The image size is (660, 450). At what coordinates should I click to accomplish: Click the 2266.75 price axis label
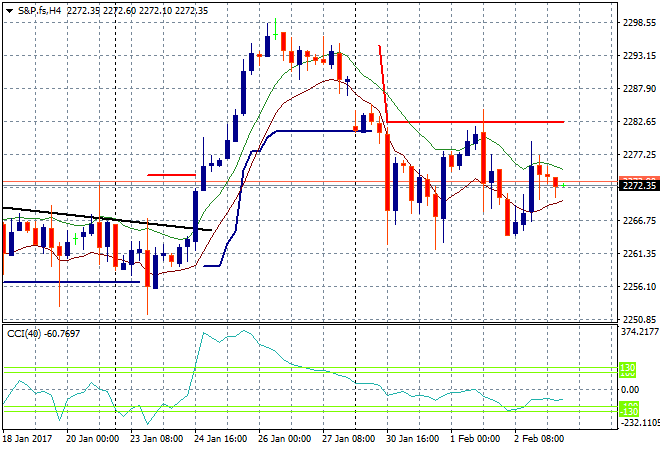tap(639, 221)
